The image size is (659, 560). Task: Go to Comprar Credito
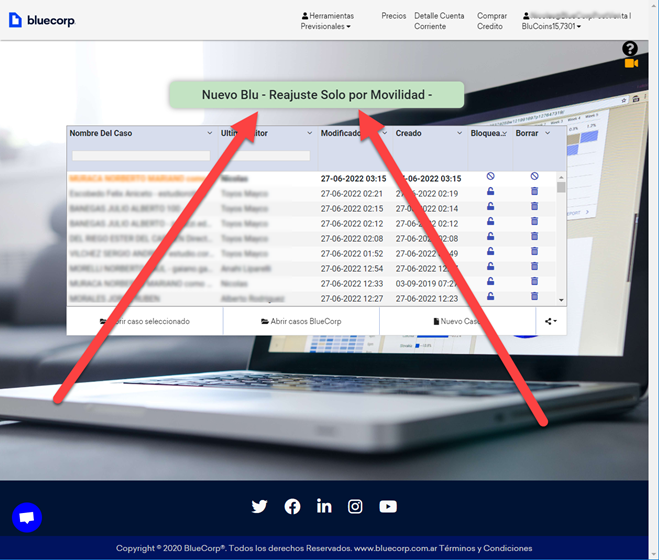tap(492, 21)
